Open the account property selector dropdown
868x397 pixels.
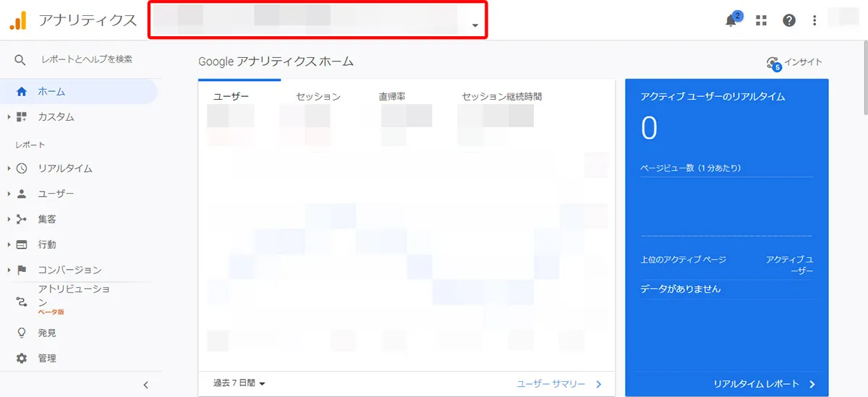(318, 20)
